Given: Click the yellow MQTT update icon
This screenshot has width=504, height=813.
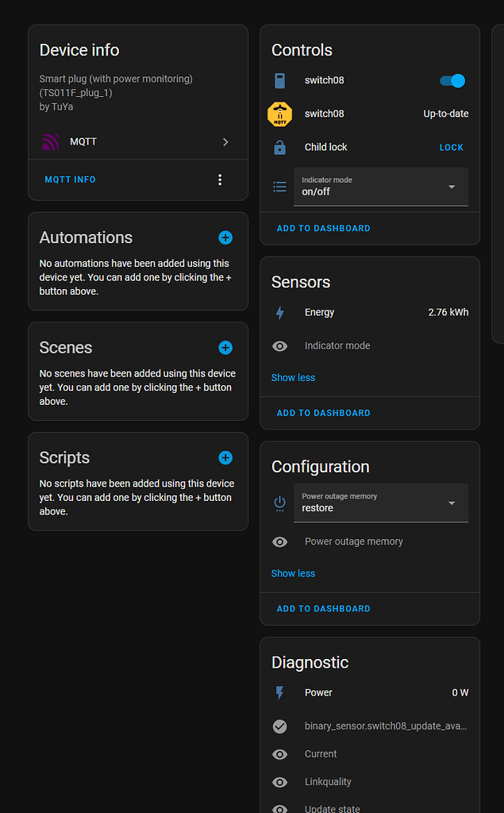Looking at the screenshot, I should (279, 114).
